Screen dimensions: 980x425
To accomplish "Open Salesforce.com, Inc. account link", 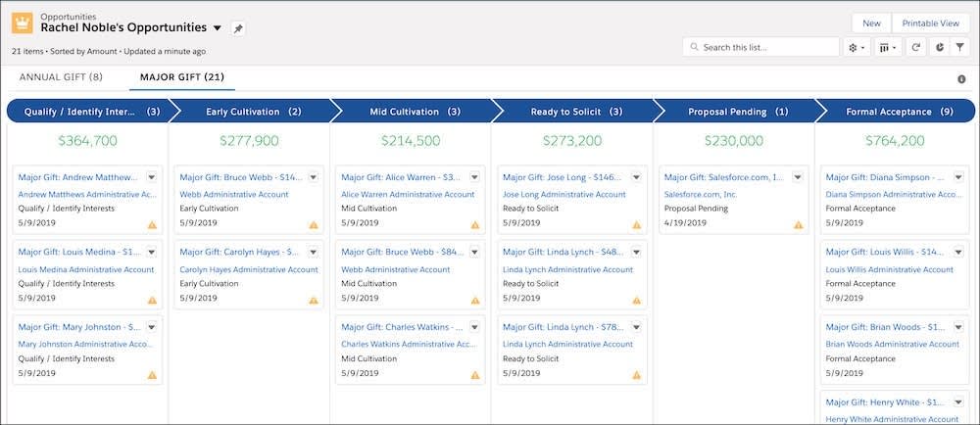I will click(x=701, y=194).
